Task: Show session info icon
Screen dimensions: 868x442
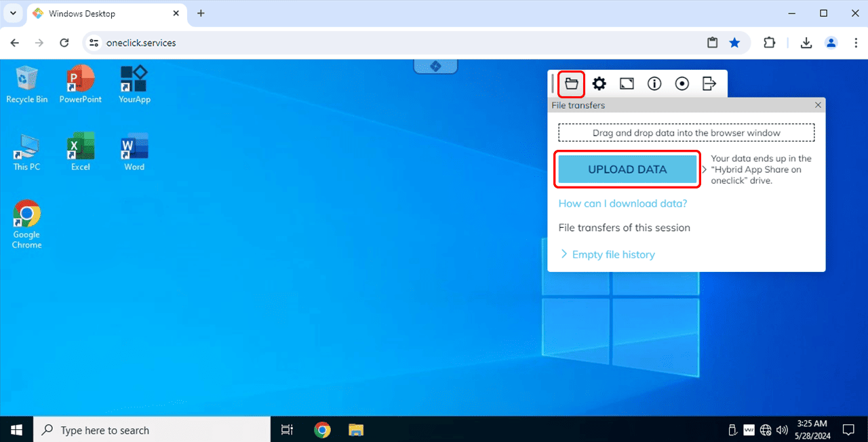Action: point(654,83)
